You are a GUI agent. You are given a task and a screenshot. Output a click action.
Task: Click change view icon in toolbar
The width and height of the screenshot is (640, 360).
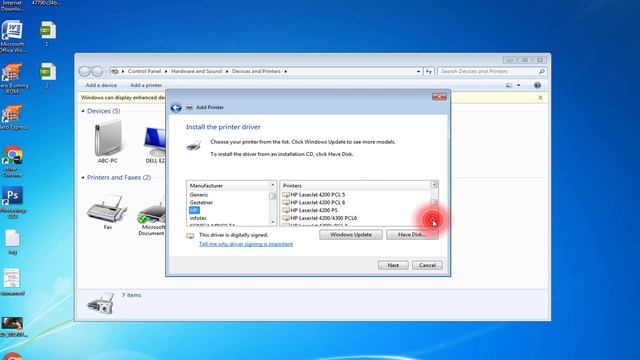[509, 85]
